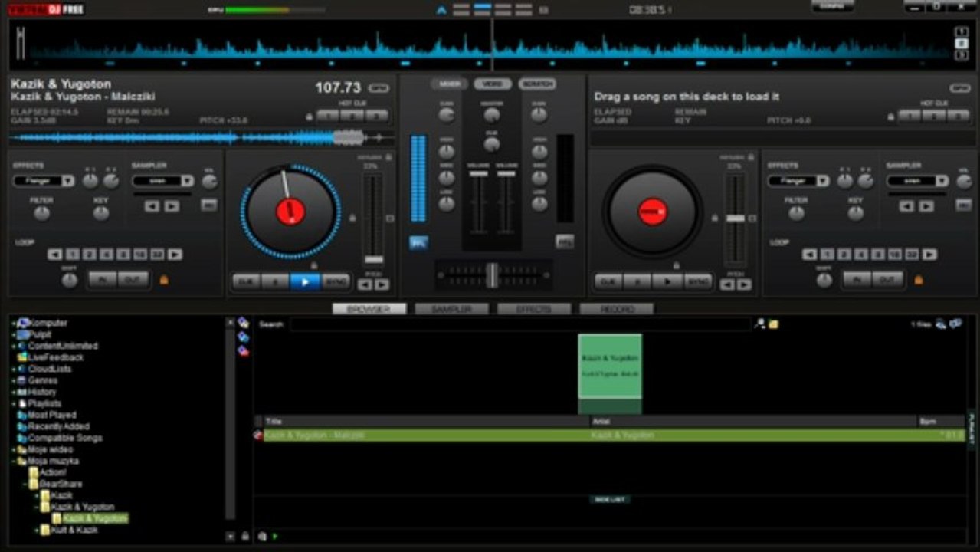
Task: Nudge left deck pitch up arrow
Action: (382, 284)
